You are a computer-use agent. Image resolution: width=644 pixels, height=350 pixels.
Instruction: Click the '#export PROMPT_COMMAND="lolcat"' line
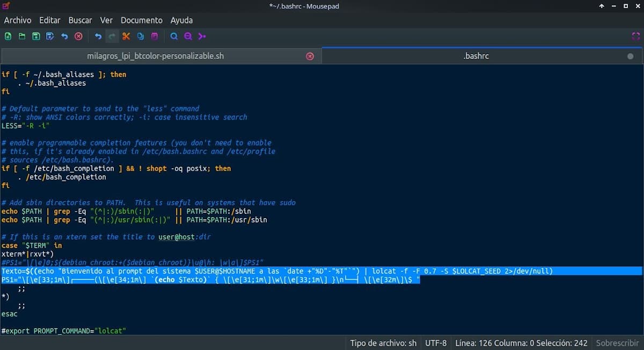pyautogui.click(x=63, y=331)
